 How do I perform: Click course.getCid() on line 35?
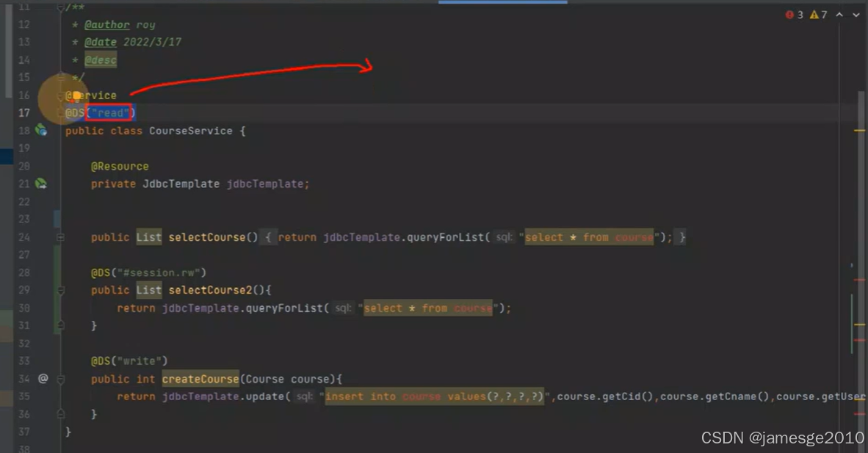tap(605, 396)
